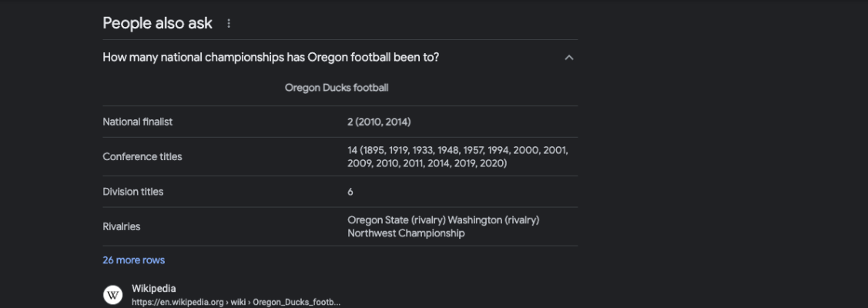
Task: Click the Division titles row label
Action: coord(132,191)
